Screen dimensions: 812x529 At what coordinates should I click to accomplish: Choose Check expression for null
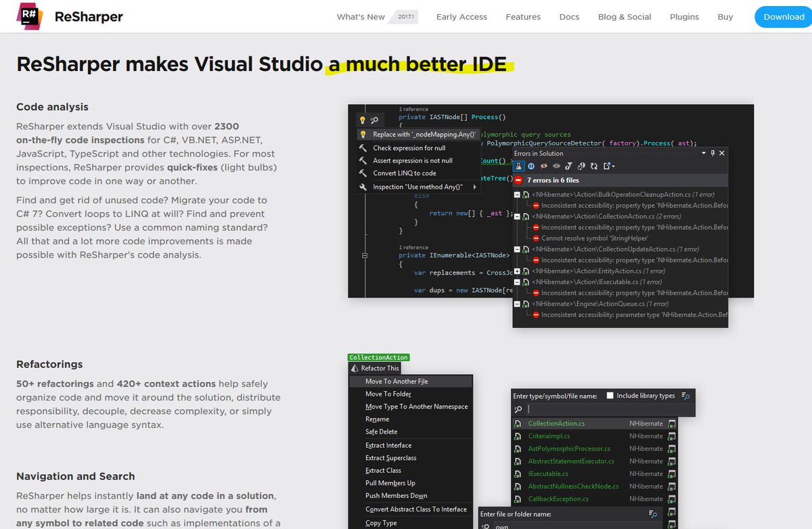pyautogui.click(x=409, y=147)
